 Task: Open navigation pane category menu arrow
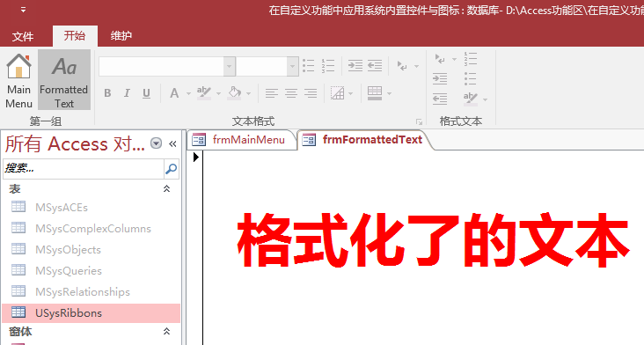156,143
